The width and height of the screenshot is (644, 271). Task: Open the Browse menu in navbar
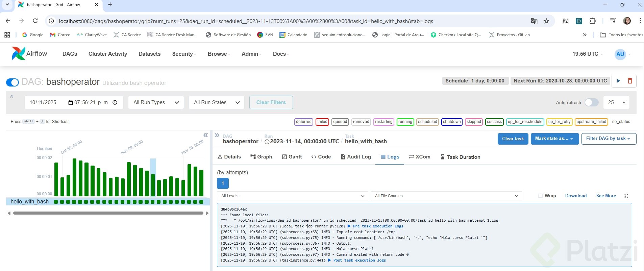tap(218, 54)
